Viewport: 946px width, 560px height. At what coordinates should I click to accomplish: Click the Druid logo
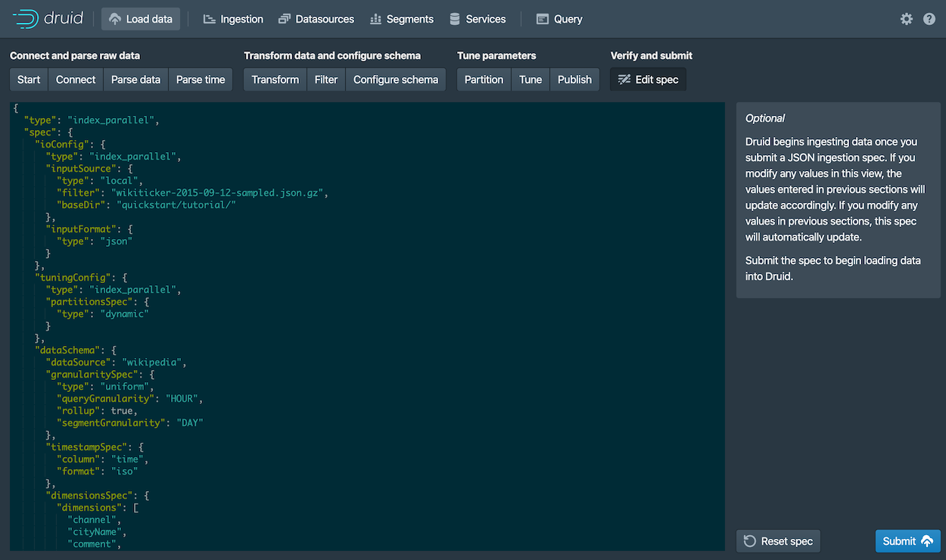point(48,18)
